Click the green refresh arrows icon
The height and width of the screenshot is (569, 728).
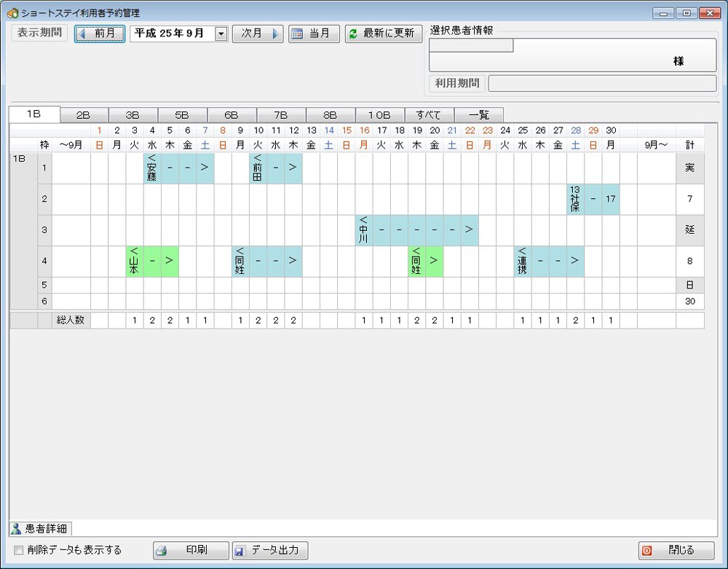coord(353,34)
